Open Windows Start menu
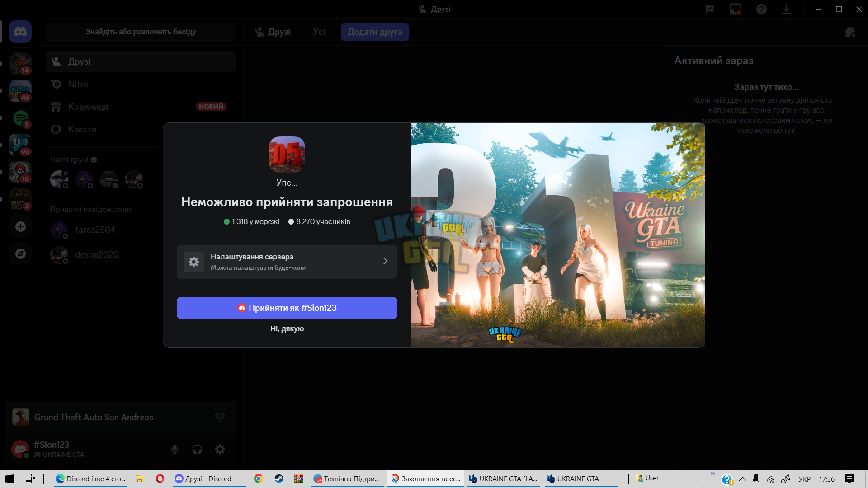This screenshot has width=868, height=488. pyautogui.click(x=10, y=479)
